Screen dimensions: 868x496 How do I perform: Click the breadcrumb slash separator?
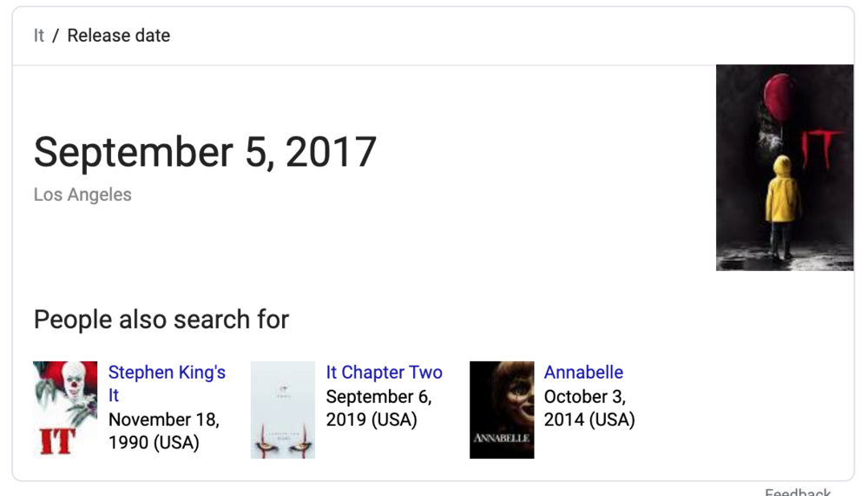pyautogui.click(x=55, y=36)
